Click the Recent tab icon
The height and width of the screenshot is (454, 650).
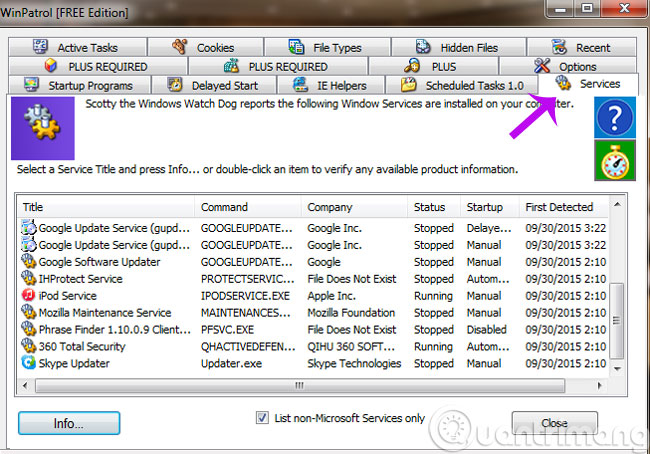[x=559, y=47]
